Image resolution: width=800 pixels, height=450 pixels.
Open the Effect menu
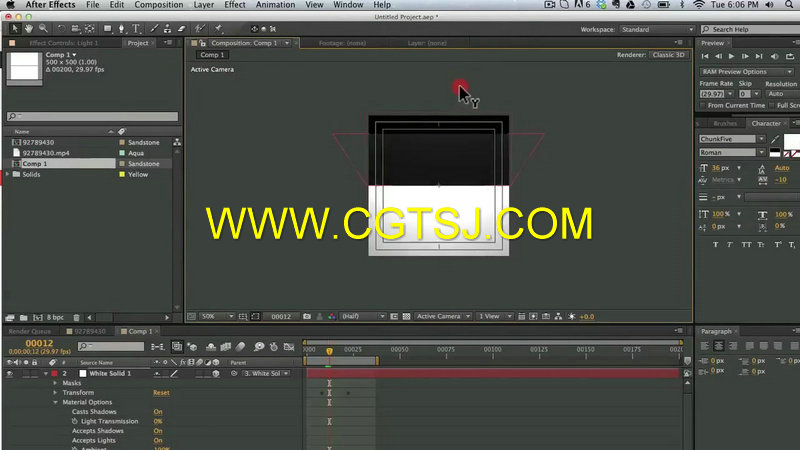235,5
